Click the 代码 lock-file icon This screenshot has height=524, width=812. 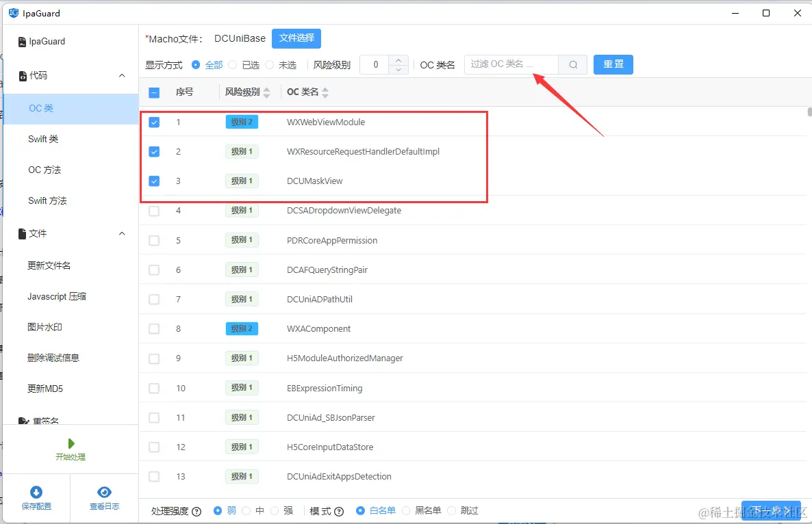(23, 76)
